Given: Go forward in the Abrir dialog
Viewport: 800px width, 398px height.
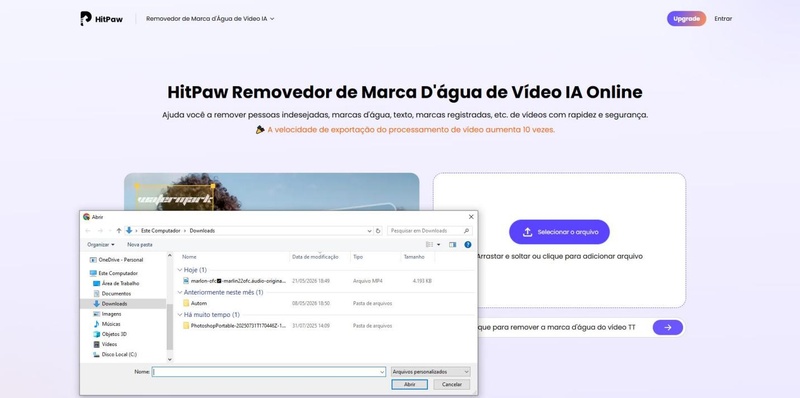Looking at the screenshot, I should pos(100,231).
